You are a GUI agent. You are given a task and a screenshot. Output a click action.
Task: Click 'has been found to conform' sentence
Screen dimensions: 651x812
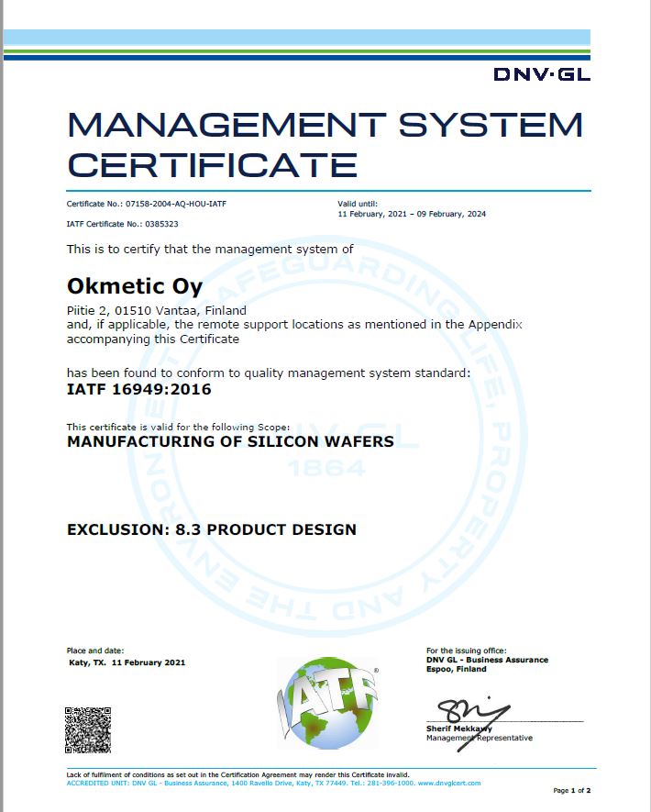click(x=269, y=373)
